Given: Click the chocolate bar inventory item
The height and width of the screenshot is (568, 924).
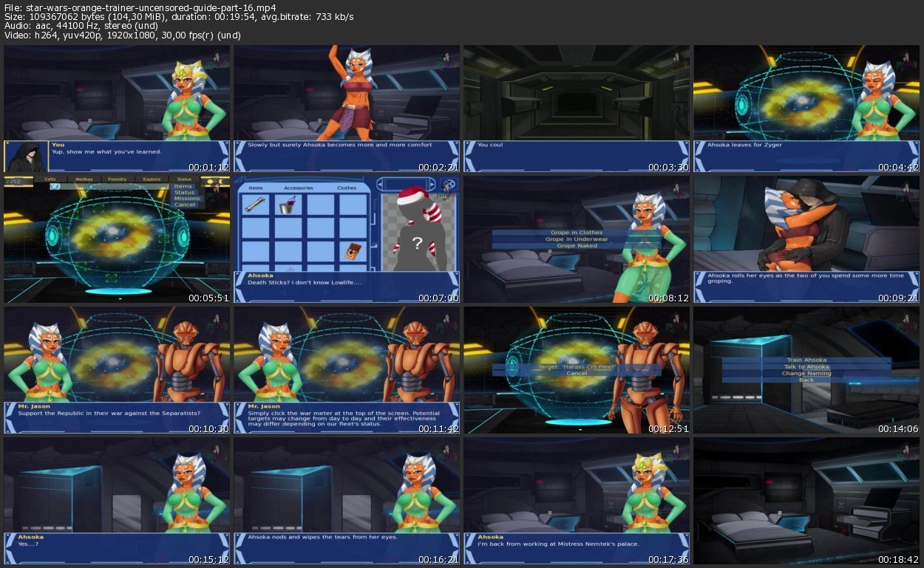Looking at the screenshot, I should pos(353,251).
